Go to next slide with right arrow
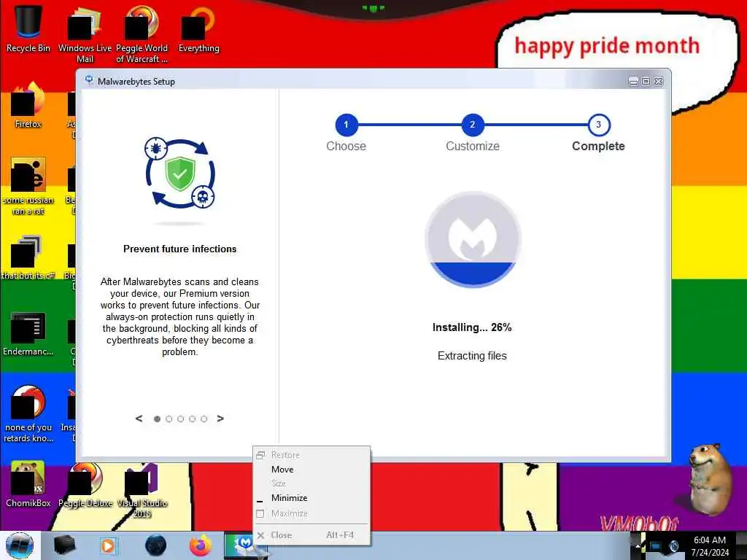Viewport: 747px width, 560px height. (220, 419)
